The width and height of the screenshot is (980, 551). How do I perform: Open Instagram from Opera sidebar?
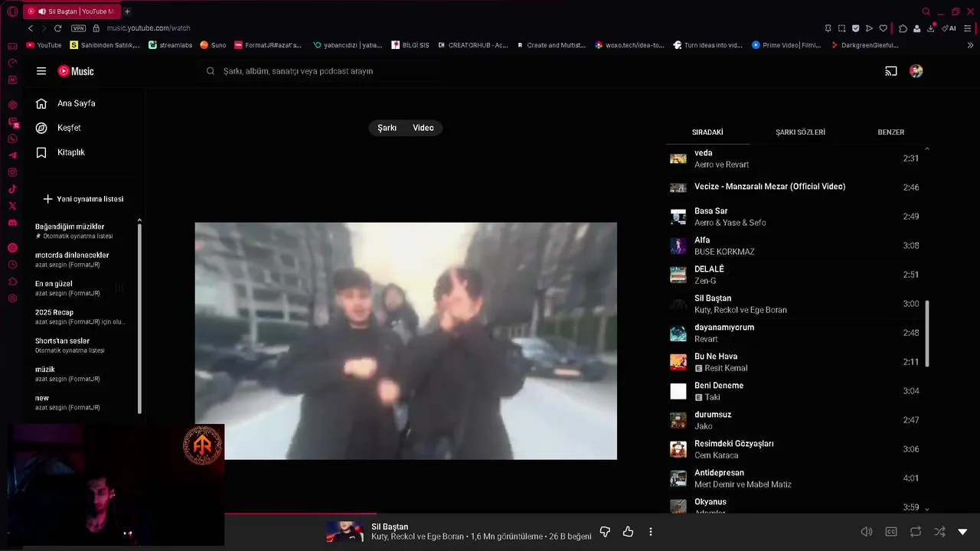coord(12,172)
